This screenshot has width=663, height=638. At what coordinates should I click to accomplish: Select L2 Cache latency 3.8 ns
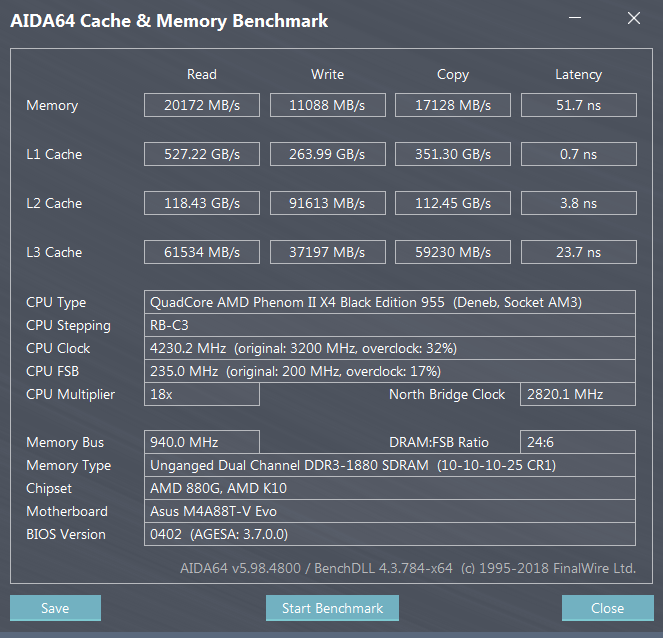coord(578,203)
